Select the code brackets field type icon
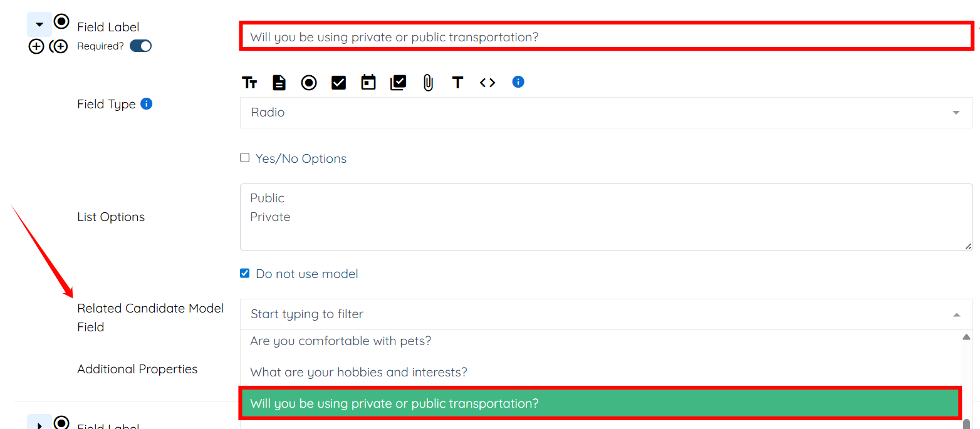The height and width of the screenshot is (429, 980). coord(487,83)
